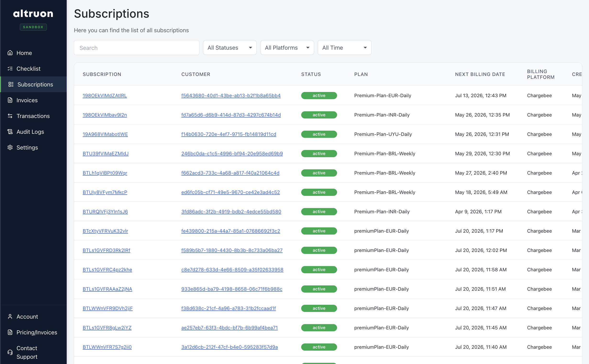The image size is (589, 364).
Task: Open subscription BTLWWnVFR9DVh2jiF
Action: click(108, 308)
